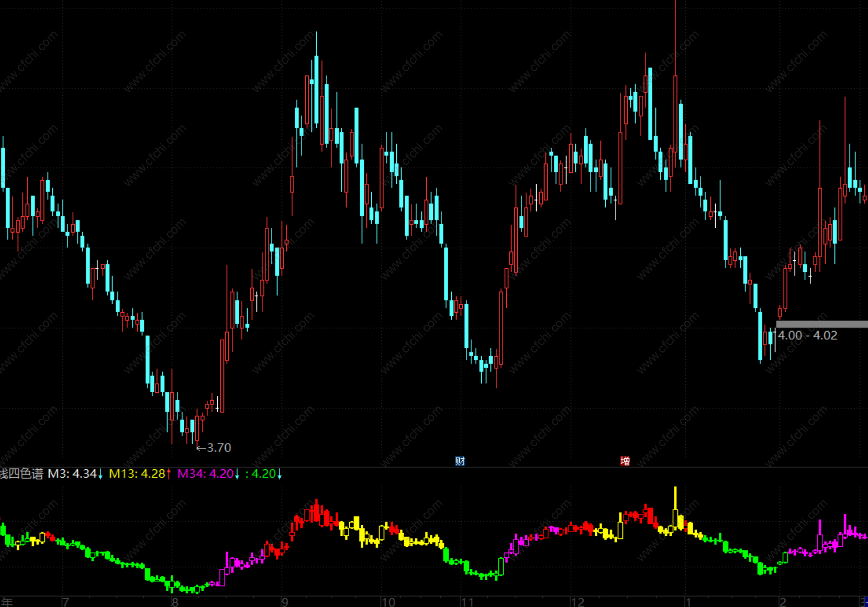Click the month 7 label on time axis
Screen dimensions: 868x607
point(65,602)
